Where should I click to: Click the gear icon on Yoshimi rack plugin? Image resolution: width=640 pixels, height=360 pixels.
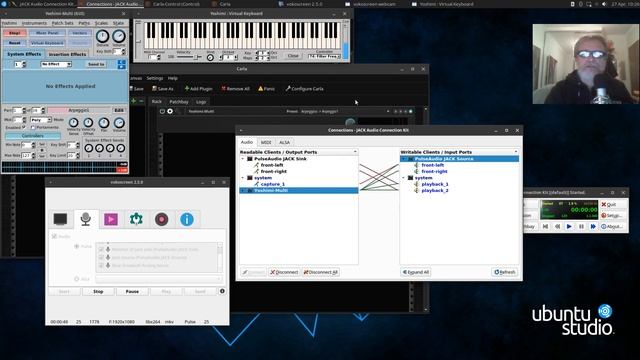[170, 111]
